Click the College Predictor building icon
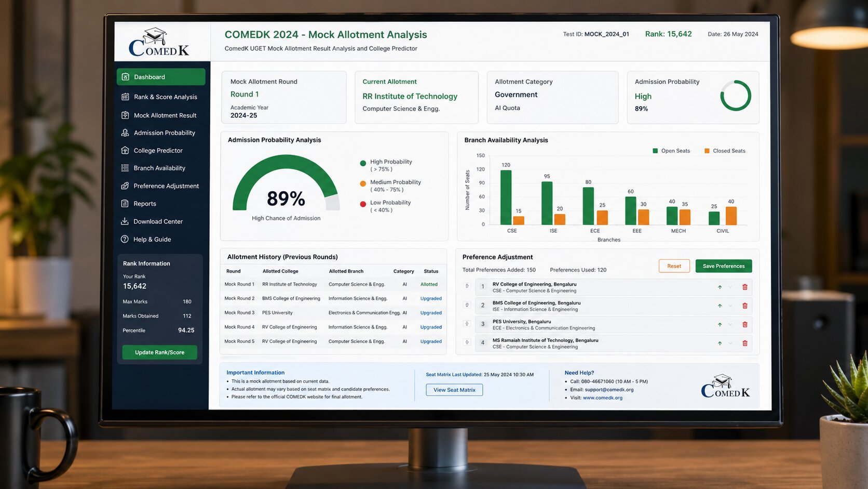The height and width of the screenshot is (489, 868). 125,150
